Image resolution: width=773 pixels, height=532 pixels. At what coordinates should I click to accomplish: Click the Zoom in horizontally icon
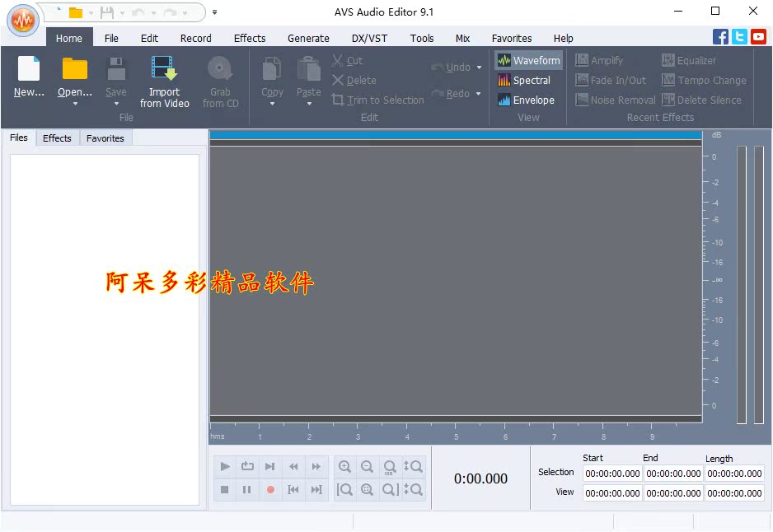(x=344, y=466)
